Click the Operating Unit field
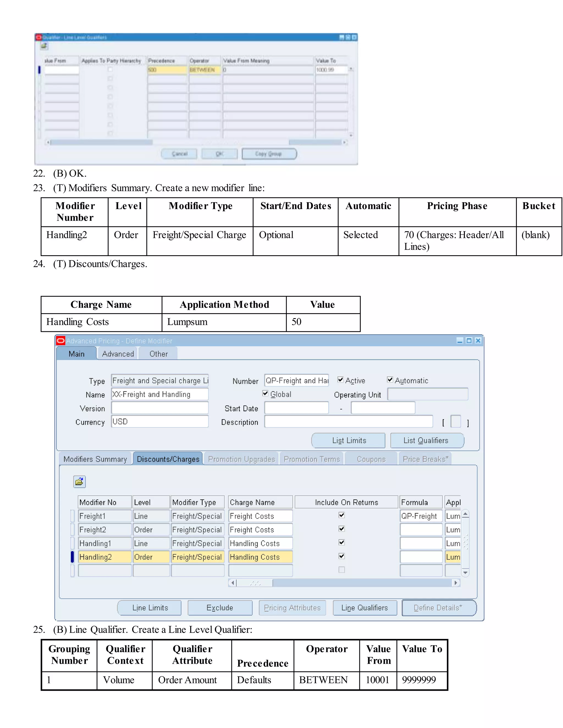 [428, 394]
